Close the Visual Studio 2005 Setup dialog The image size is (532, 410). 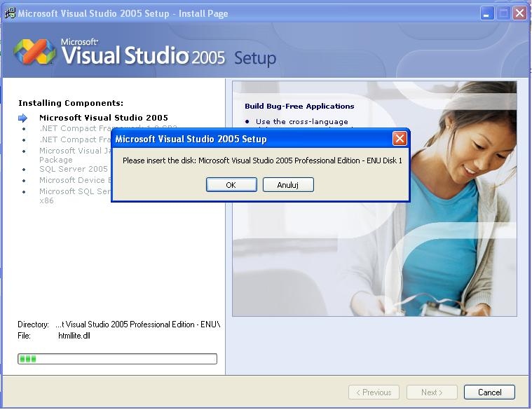pyautogui.click(x=400, y=138)
